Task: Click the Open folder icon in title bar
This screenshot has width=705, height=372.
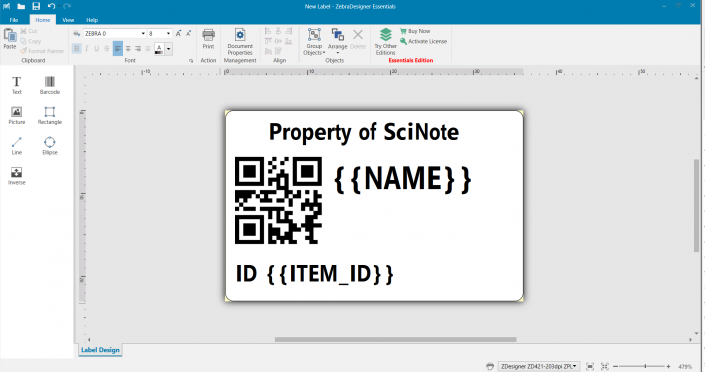Action: (21, 6)
